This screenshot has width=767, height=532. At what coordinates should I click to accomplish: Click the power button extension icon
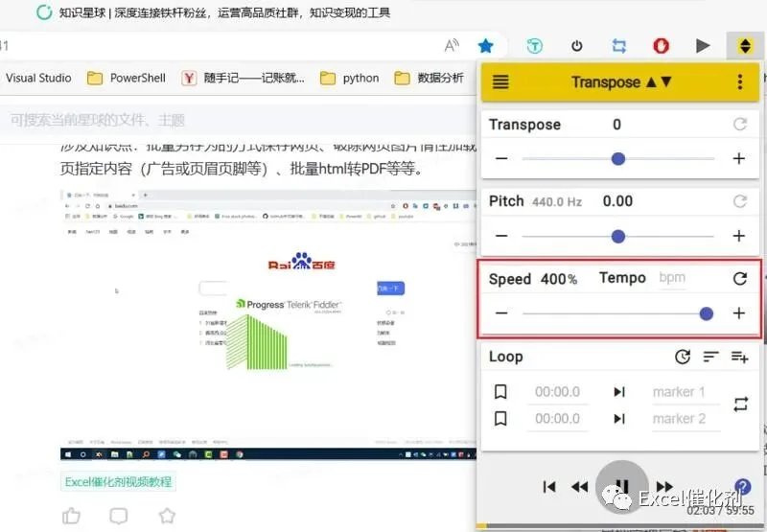tap(577, 46)
